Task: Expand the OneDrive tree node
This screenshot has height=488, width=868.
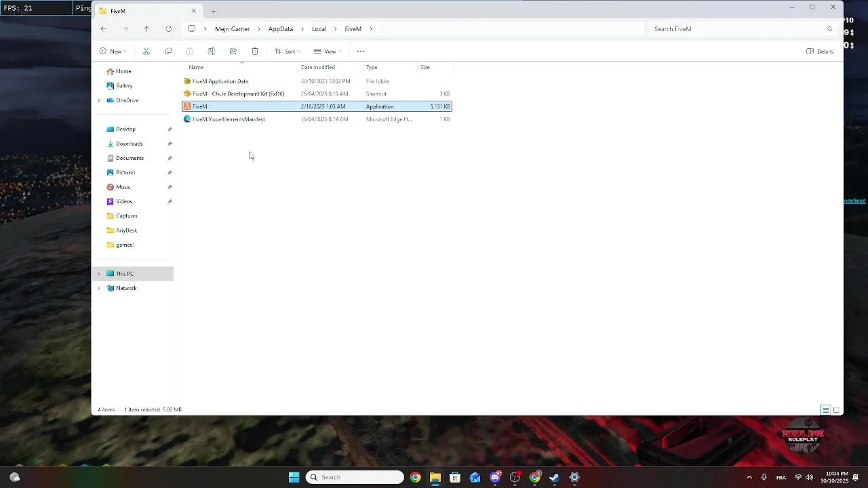Action: click(99, 100)
